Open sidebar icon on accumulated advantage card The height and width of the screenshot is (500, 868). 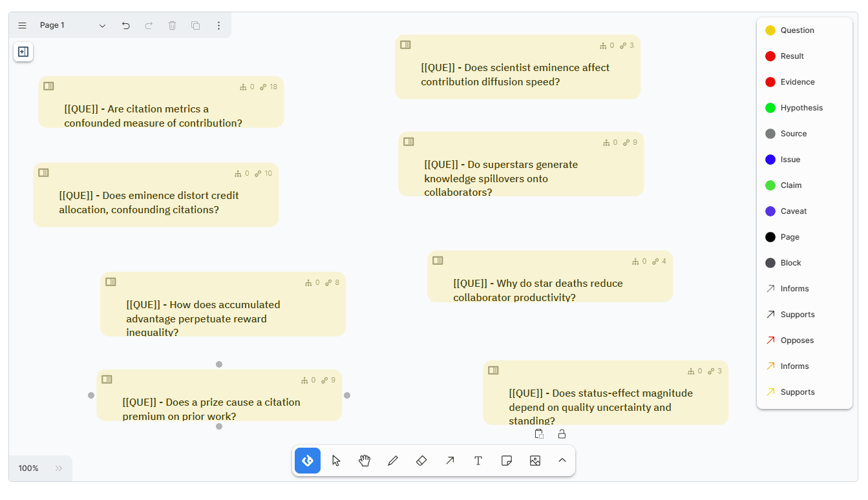click(111, 282)
